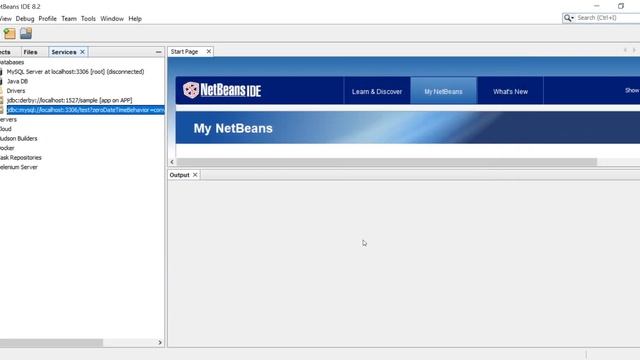Minimize the Services panel group

[158, 52]
